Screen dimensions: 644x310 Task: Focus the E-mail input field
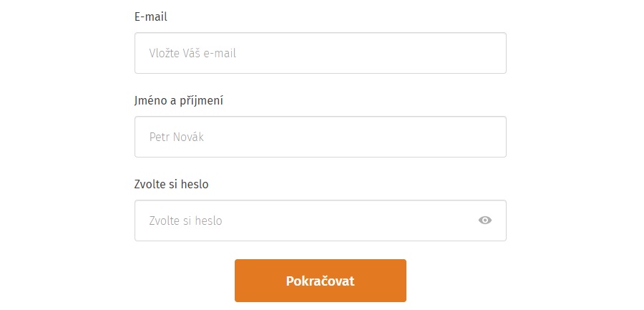(321, 53)
